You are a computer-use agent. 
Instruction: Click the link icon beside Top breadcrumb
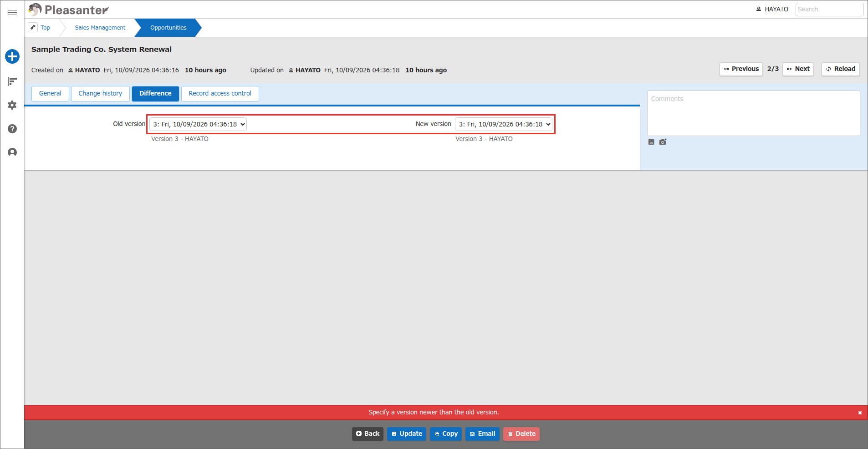(33, 27)
